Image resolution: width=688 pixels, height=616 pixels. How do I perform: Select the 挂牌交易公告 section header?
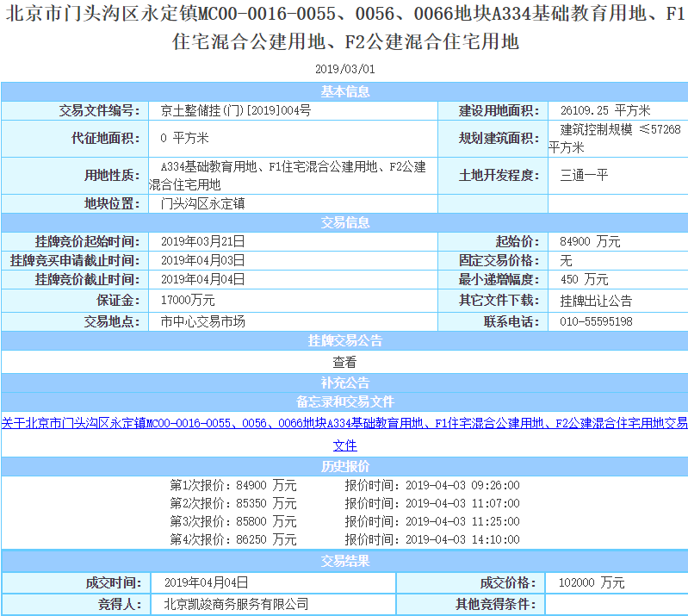click(x=344, y=341)
